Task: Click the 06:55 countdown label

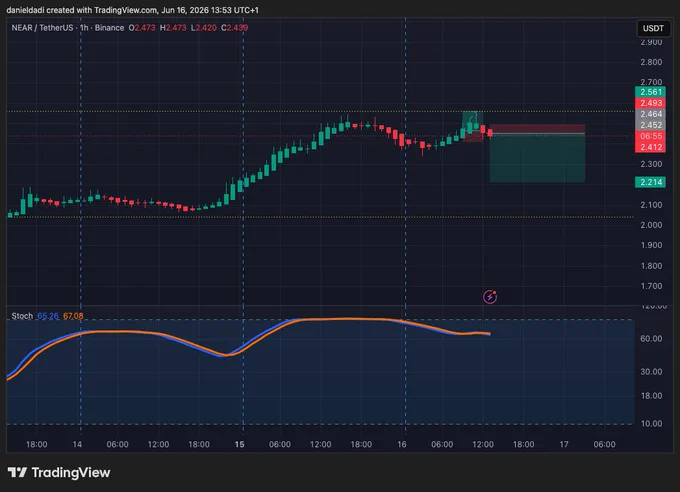Action: tap(651, 136)
